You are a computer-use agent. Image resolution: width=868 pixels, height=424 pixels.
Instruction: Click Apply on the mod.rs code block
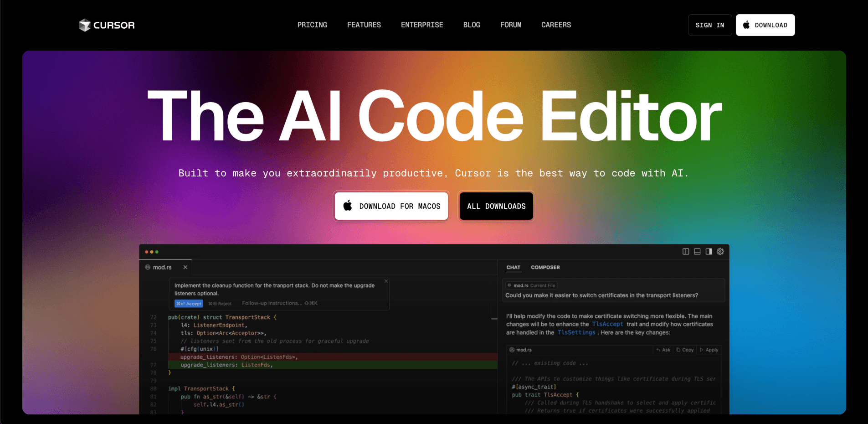[709, 350]
